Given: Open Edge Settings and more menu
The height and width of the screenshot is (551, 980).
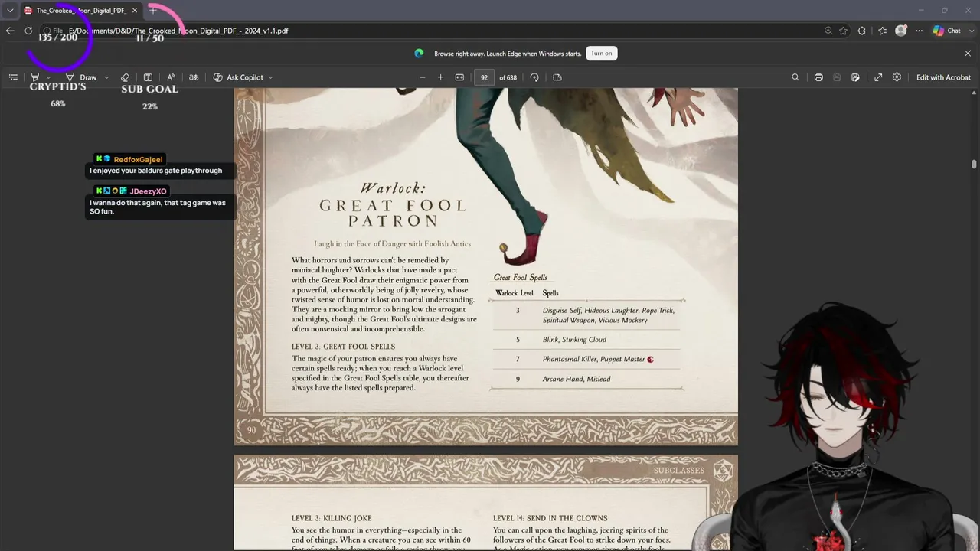Looking at the screenshot, I should [x=920, y=31].
